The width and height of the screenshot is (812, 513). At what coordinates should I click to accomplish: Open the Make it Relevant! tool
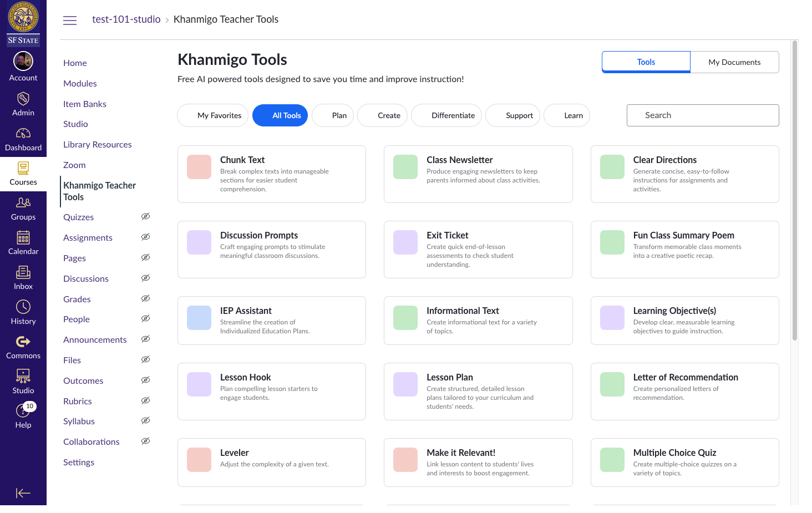point(478,463)
